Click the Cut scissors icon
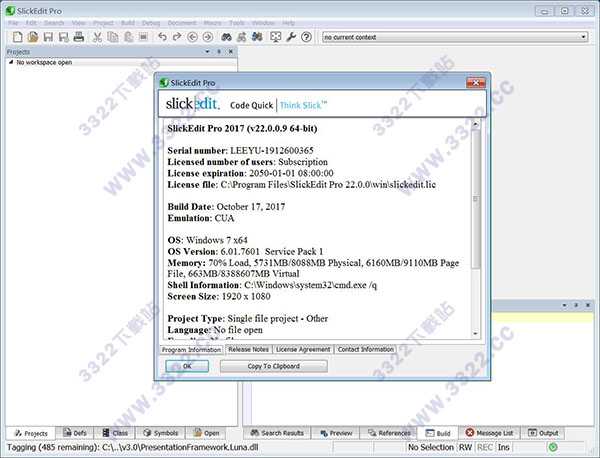 point(98,37)
